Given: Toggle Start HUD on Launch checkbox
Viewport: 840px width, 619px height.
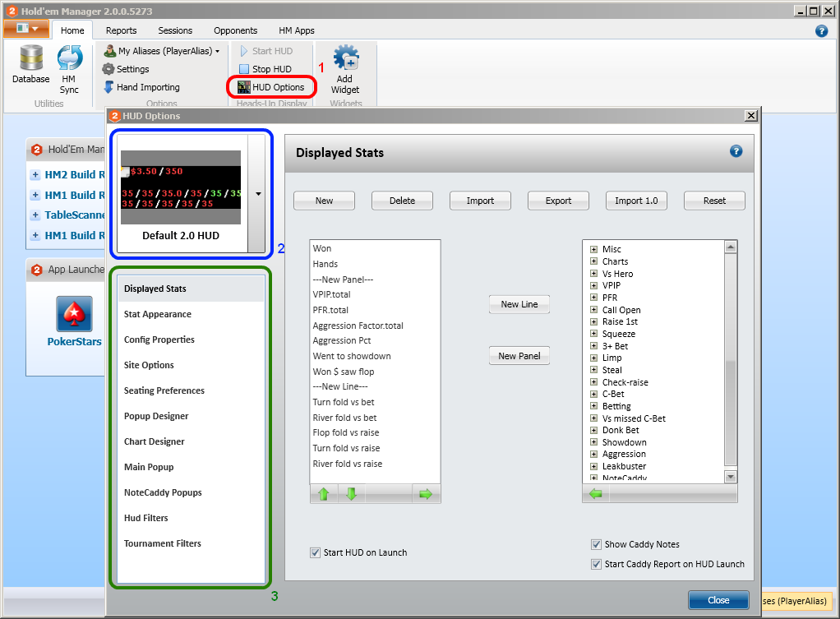Looking at the screenshot, I should (x=315, y=552).
